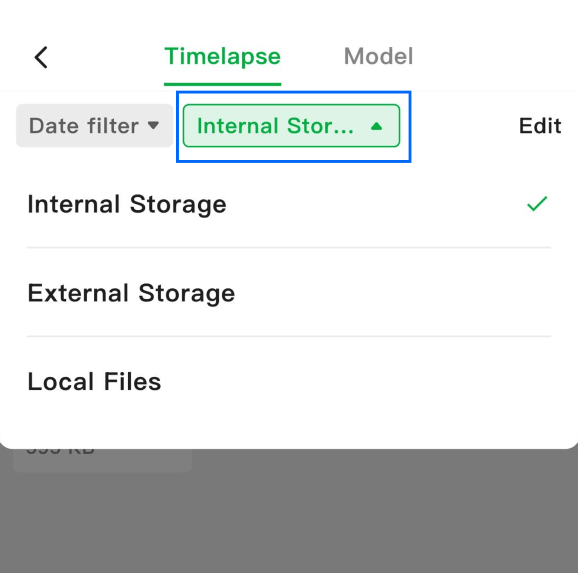578x573 pixels.
Task: Go back using the left chevron arrow
Action: point(41,57)
